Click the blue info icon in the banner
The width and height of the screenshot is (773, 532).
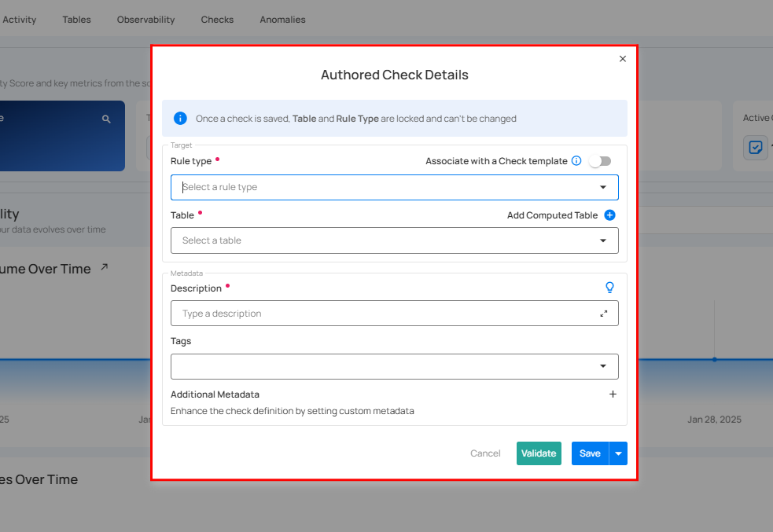[180, 119]
